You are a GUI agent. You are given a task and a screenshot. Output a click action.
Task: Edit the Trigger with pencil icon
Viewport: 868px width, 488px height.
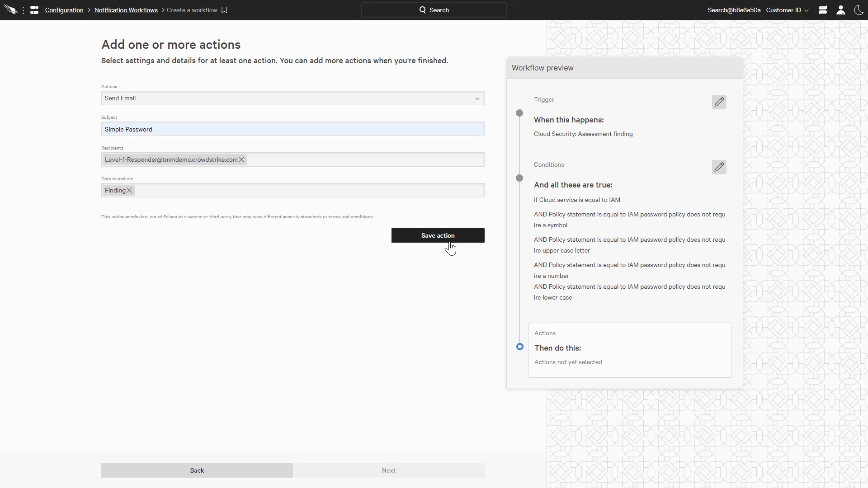coord(719,102)
